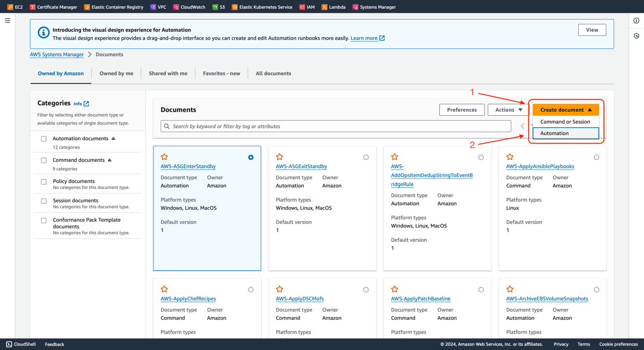Open the Actions dropdown
The height and width of the screenshot is (350, 644).
click(x=508, y=110)
